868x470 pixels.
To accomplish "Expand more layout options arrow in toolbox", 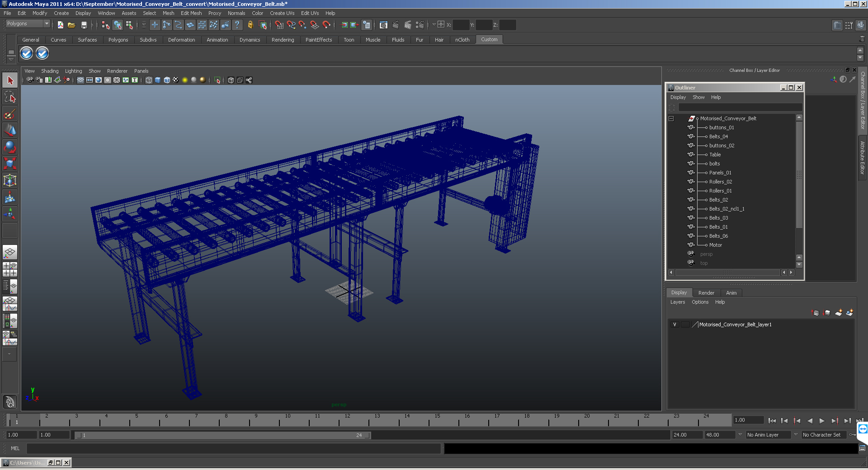I will [x=9, y=354].
